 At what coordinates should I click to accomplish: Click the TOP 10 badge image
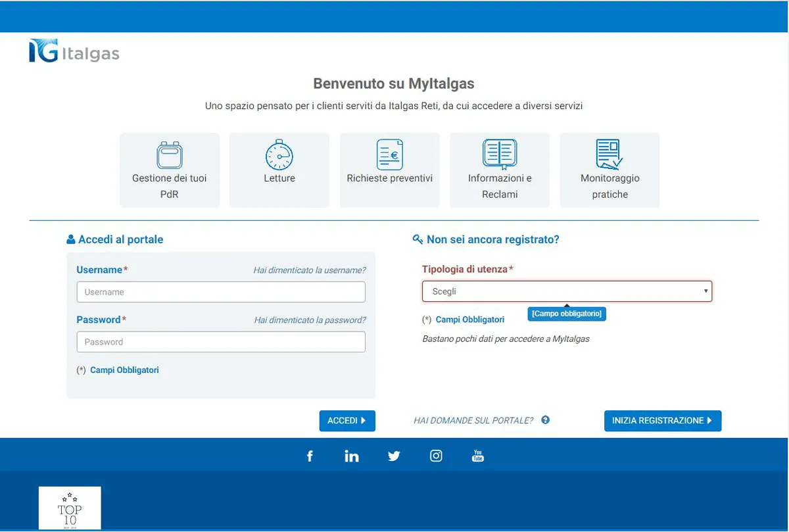[70, 508]
